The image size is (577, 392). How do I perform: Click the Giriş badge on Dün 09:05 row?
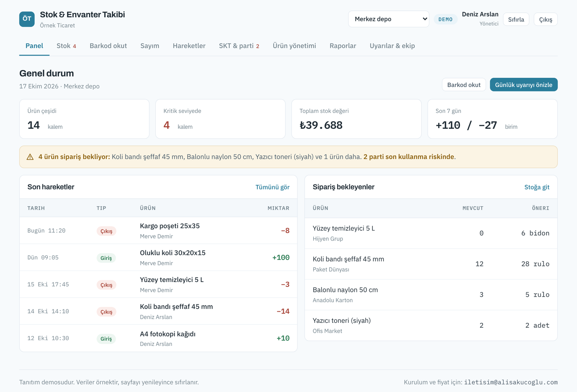tap(106, 258)
